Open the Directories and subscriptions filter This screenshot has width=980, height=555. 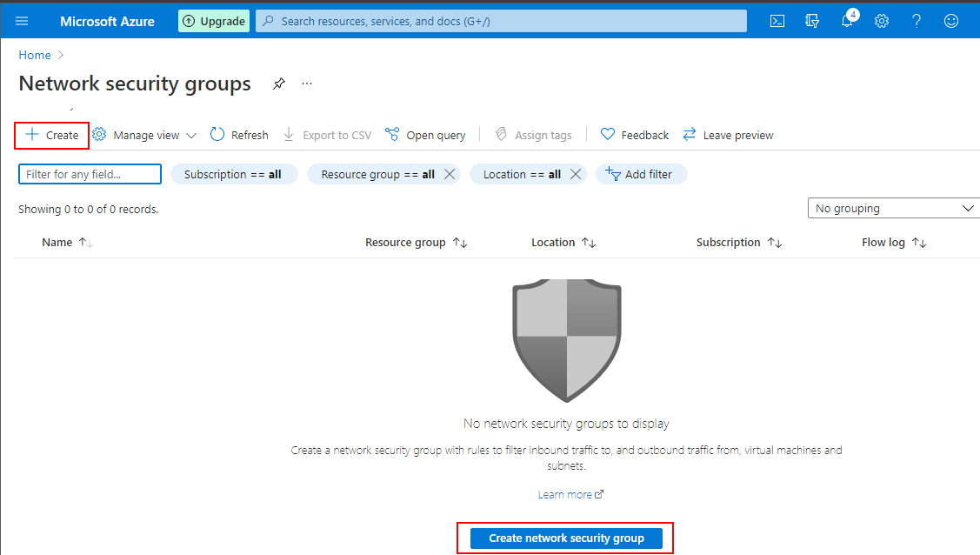point(811,20)
